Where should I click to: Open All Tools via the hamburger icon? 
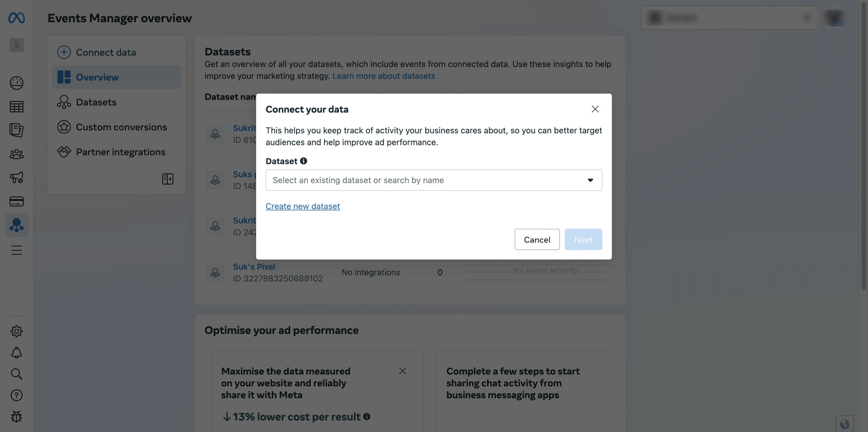[x=17, y=250]
